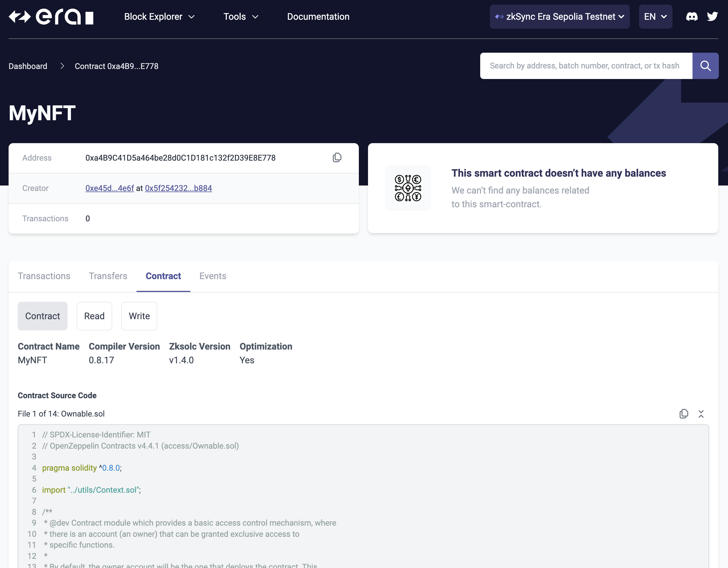Viewport: 728px width, 568px height.
Task: Open the Write contract functions
Action: tap(139, 316)
